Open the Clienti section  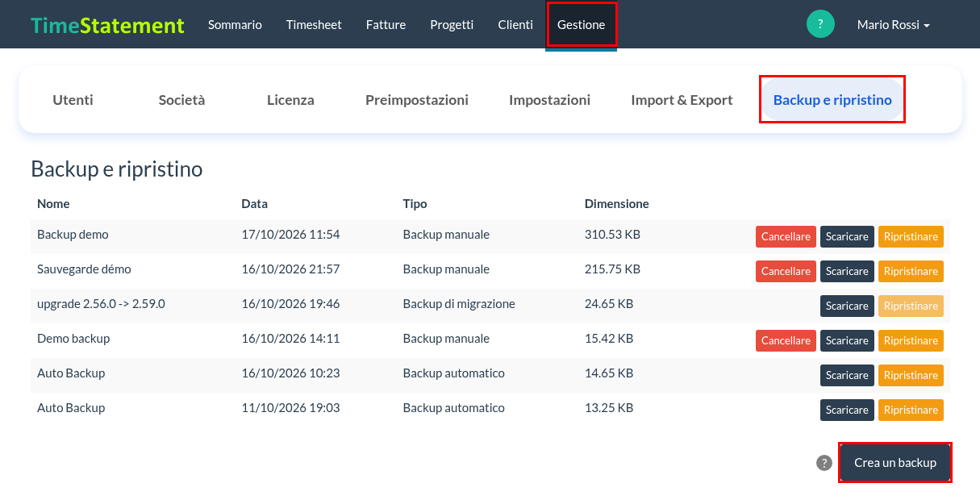515,25
